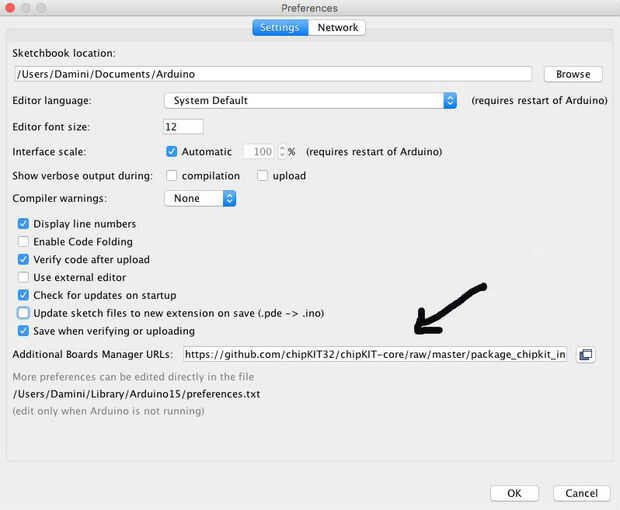Close the Preferences window with red button
Viewport: 620px width, 510px height.
tap(10, 8)
